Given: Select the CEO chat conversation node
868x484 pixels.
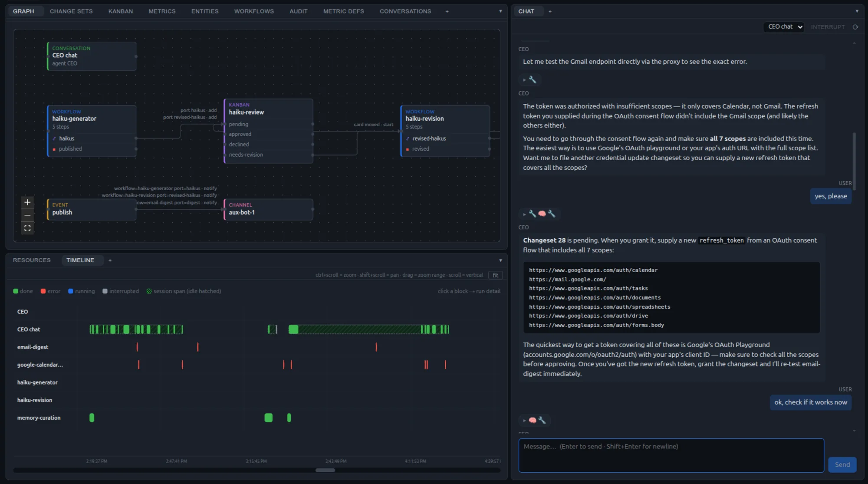Looking at the screenshot, I should tap(92, 56).
